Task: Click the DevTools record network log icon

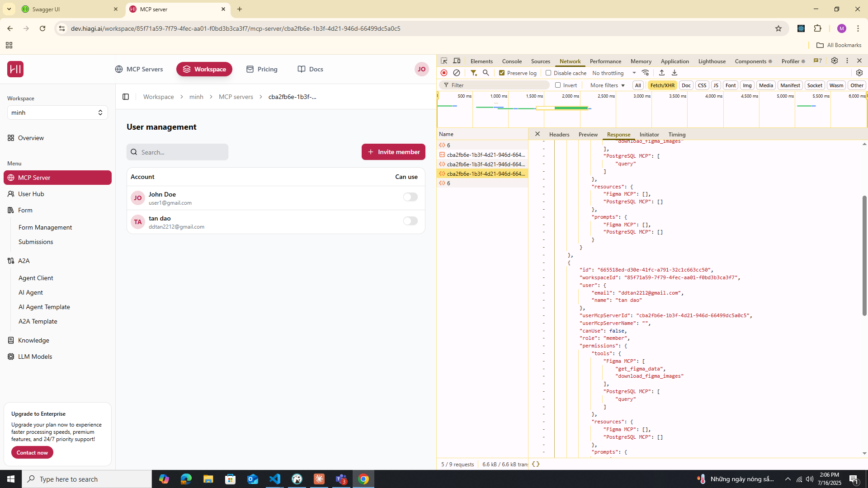Action: (x=444, y=73)
